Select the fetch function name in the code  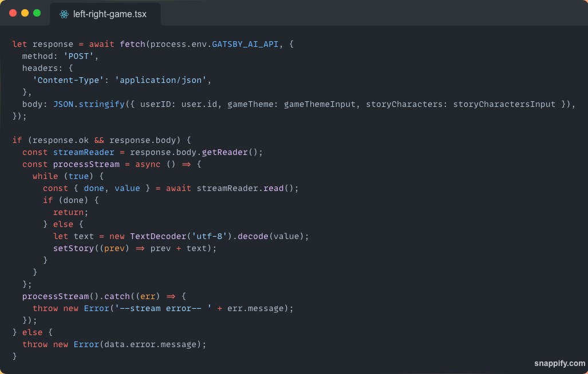coord(132,43)
